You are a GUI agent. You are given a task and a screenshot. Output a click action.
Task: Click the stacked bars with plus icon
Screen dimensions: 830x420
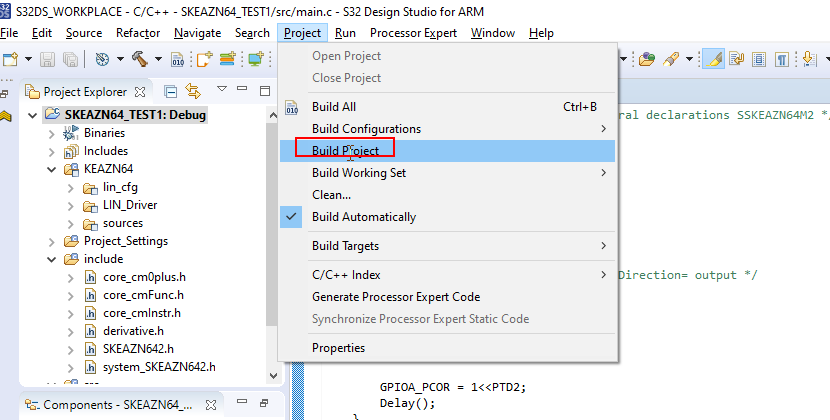(228, 59)
